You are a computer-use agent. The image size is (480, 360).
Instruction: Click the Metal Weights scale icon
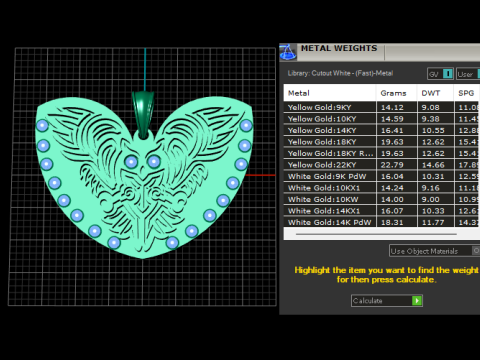pyautogui.click(x=287, y=52)
